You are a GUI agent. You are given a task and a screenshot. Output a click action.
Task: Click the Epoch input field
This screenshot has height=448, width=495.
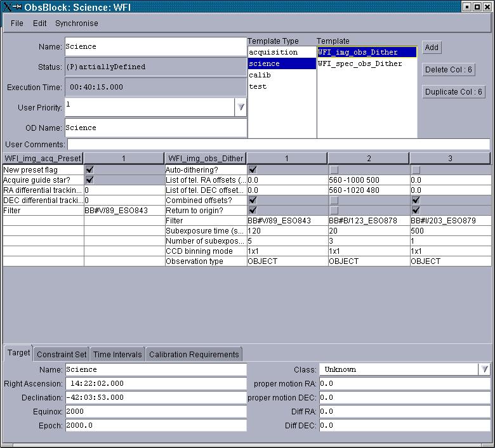(x=156, y=425)
